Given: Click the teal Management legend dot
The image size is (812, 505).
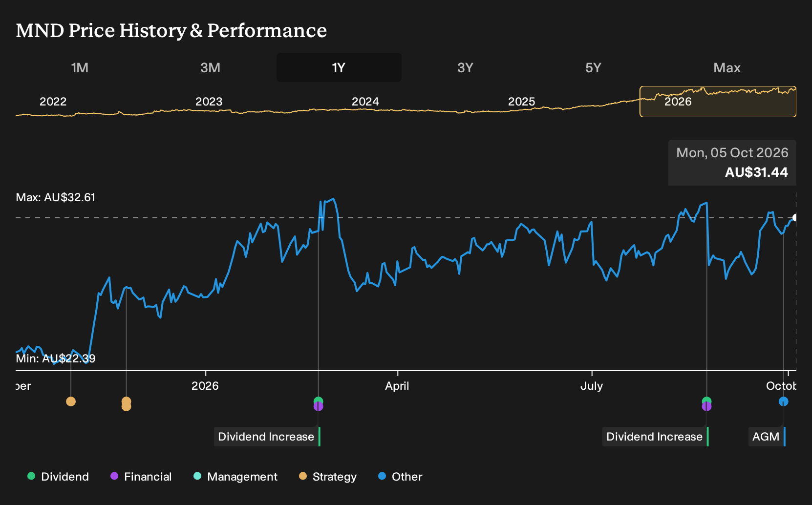Looking at the screenshot, I should point(197,476).
